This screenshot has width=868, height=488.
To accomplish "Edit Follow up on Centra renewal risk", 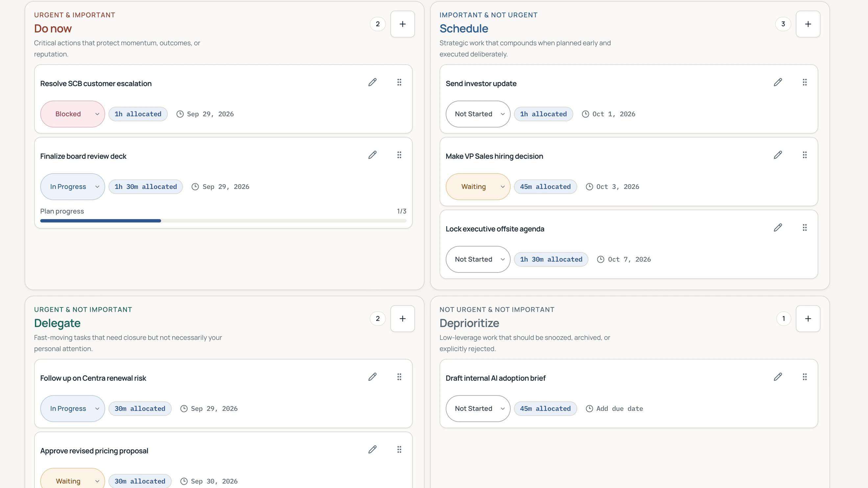I will [x=372, y=377].
